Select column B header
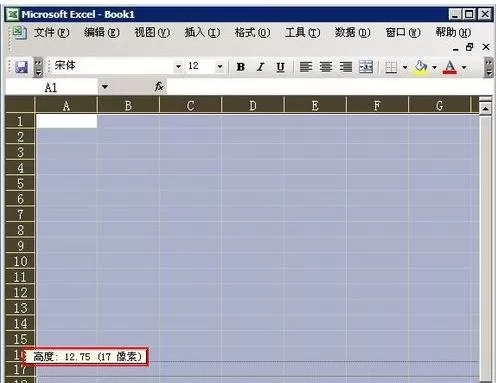The height and width of the screenshot is (383, 496). (x=128, y=105)
